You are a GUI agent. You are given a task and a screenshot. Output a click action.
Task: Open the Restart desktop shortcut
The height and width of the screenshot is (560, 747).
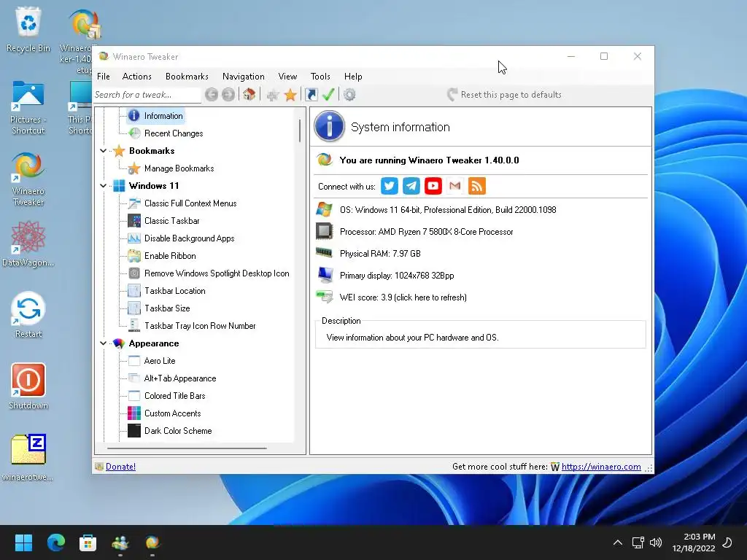(x=28, y=315)
